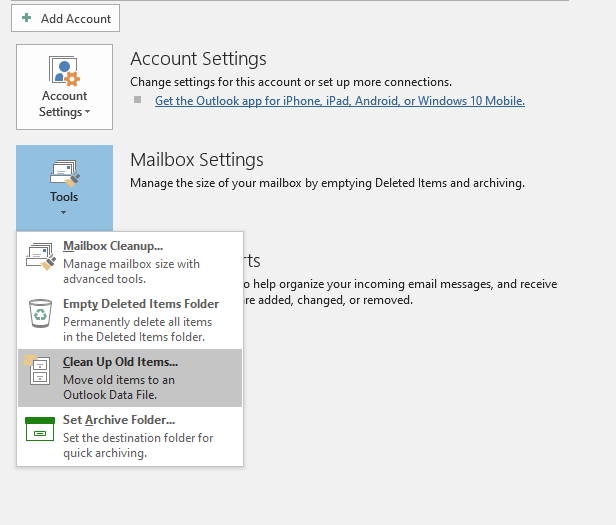This screenshot has width=616, height=525.
Task: Click the Tools mailbox brush icon
Action: tap(64, 173)
